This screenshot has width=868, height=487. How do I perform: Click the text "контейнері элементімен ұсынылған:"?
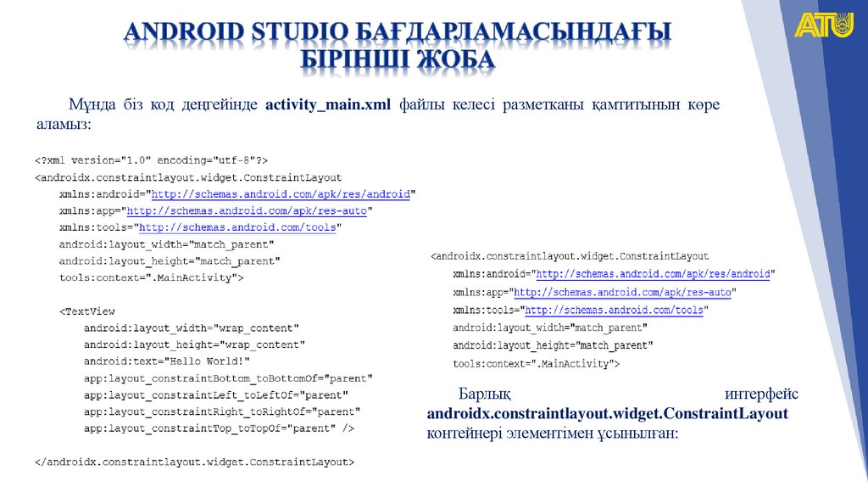pyautogui.click(x=552, y=434)
